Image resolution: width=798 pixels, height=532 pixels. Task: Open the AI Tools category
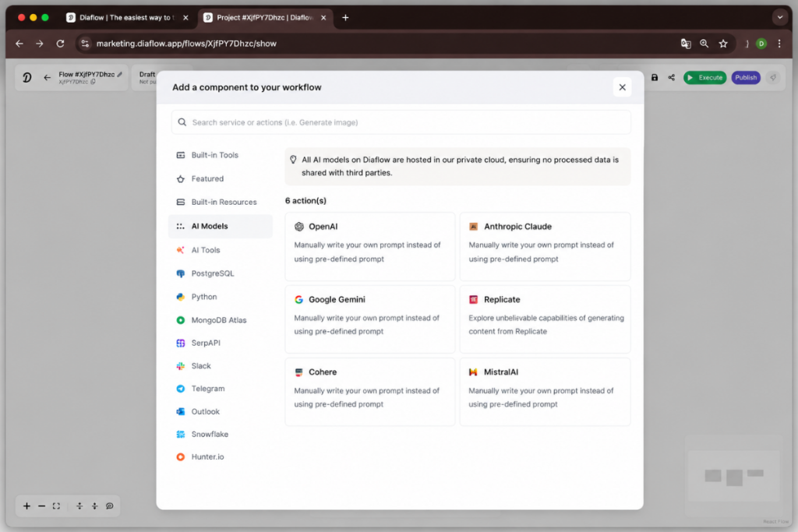pyautogui.click(x=221, y=250)
